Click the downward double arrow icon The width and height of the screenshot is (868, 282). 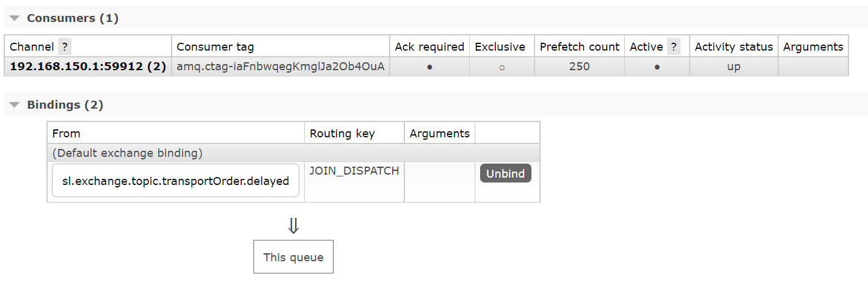293,226
